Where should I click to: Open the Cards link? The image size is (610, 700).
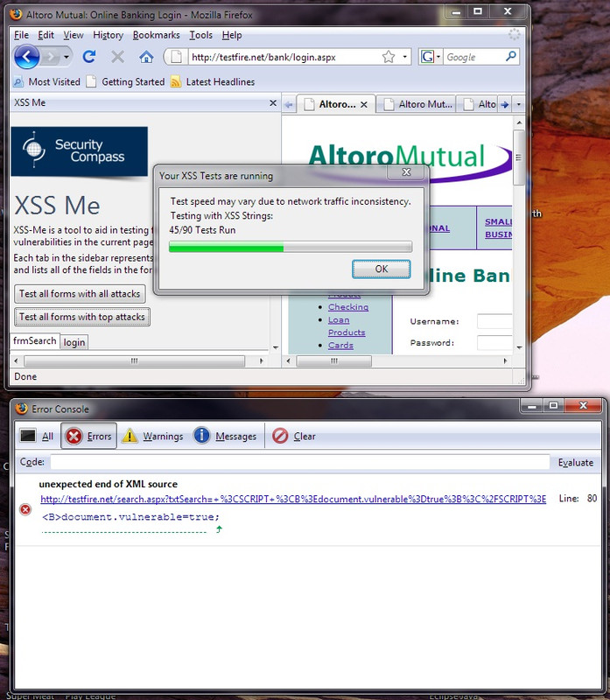340,346
